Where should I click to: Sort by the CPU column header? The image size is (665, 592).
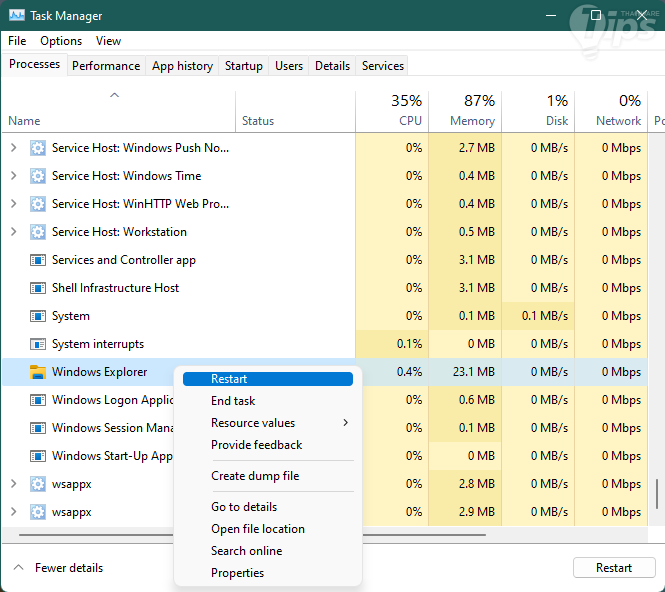[x=392, y=111]
